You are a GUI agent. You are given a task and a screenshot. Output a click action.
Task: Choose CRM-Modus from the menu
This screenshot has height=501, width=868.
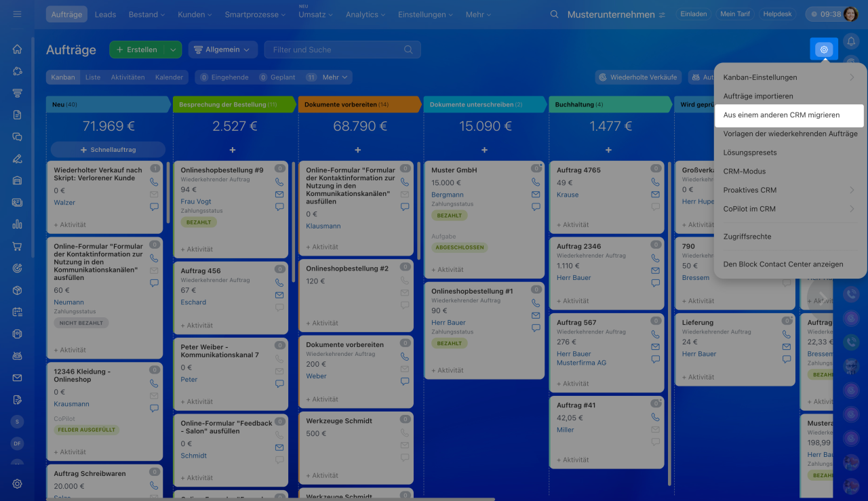coord(790,172)
